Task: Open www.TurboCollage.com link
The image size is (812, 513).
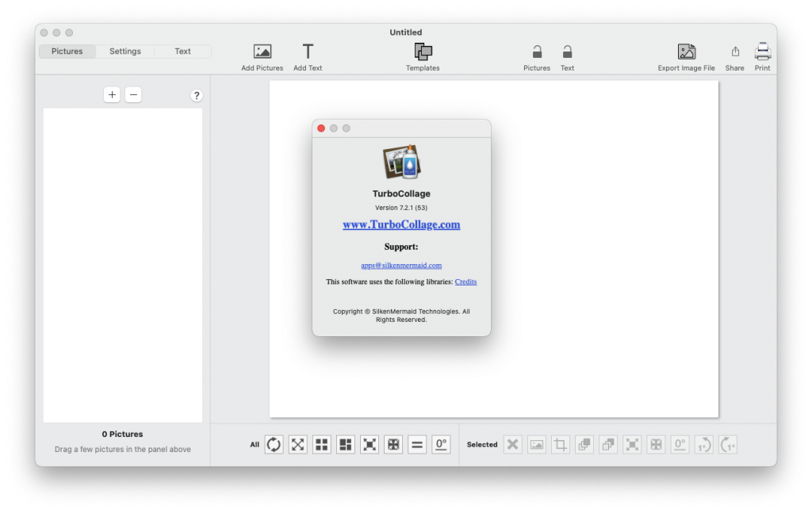Action: [401, 224]
